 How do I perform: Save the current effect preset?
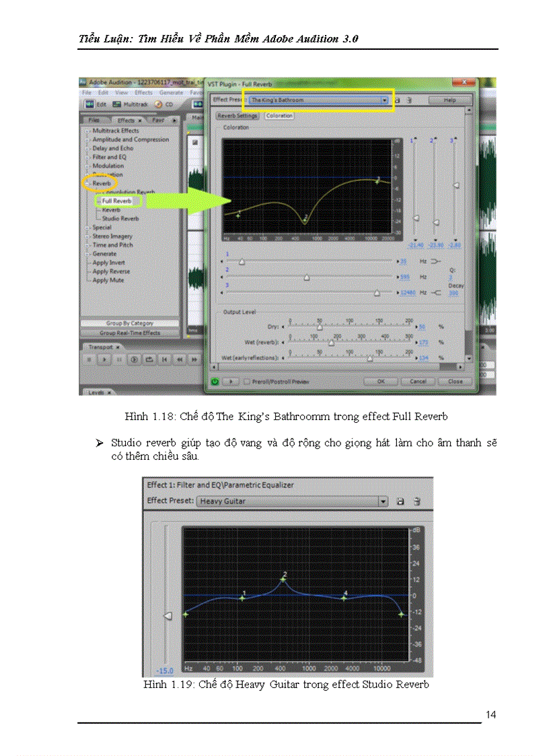(398, 98)
